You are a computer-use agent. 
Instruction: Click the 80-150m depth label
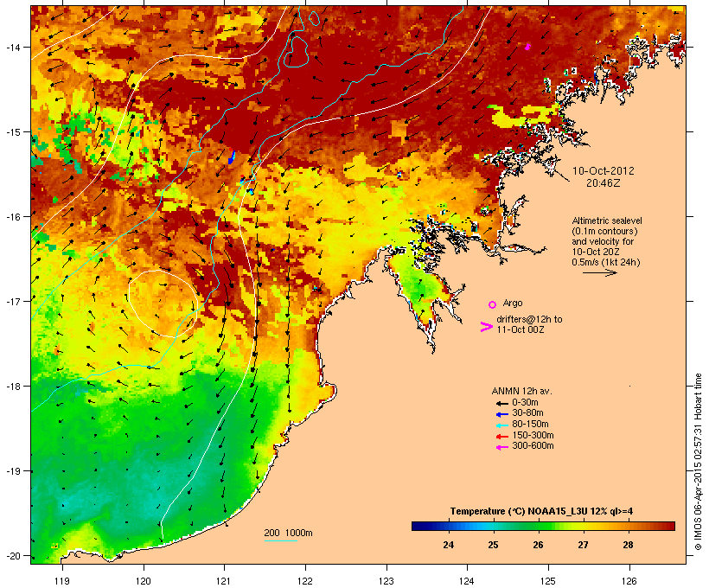click(x=530, y=425)
